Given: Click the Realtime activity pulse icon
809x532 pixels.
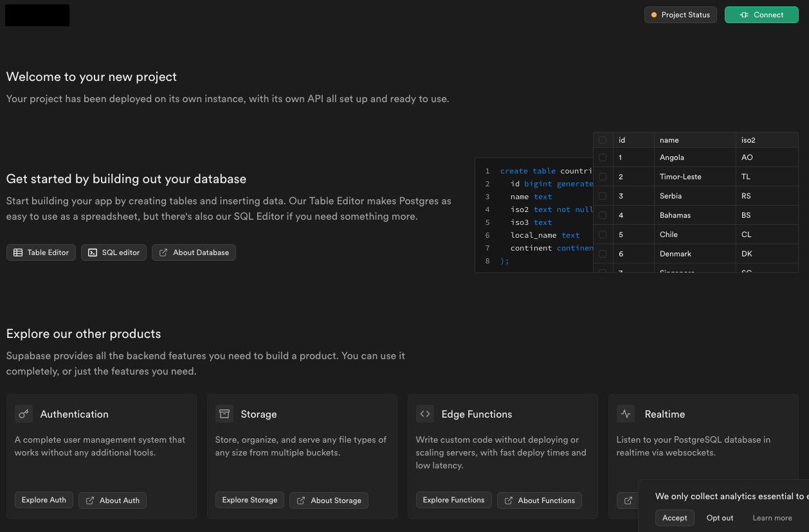Looking at the screenshot, I should click(x=626, y=414).
